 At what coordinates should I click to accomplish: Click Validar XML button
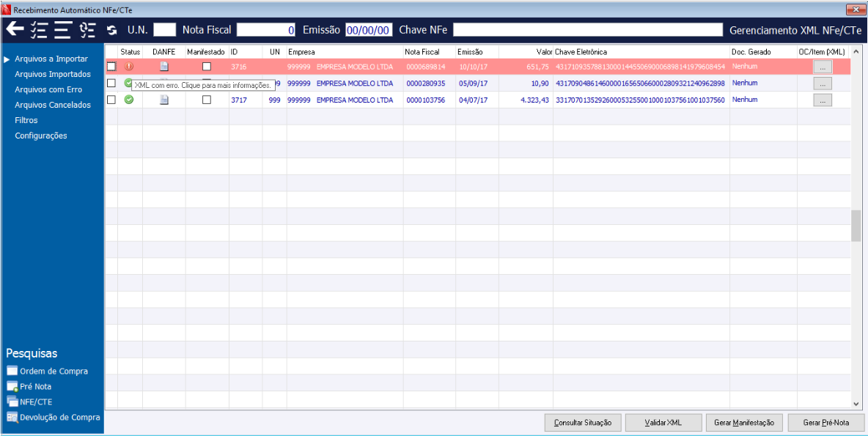click(663, 423)
